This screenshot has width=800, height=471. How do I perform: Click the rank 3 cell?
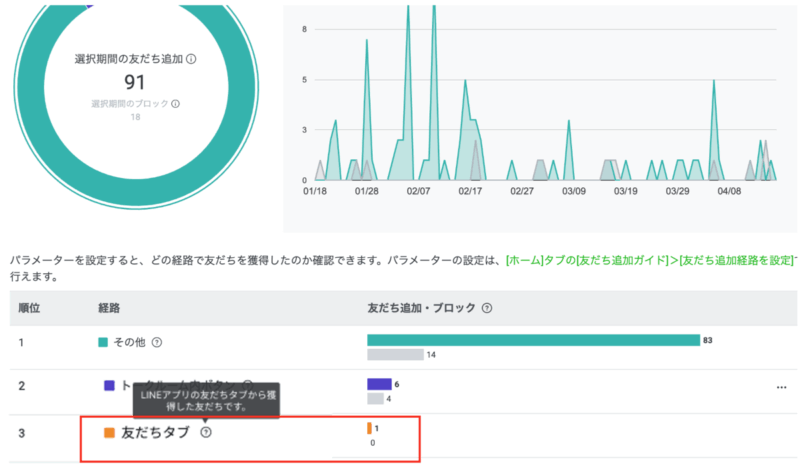tap(21, 433)
